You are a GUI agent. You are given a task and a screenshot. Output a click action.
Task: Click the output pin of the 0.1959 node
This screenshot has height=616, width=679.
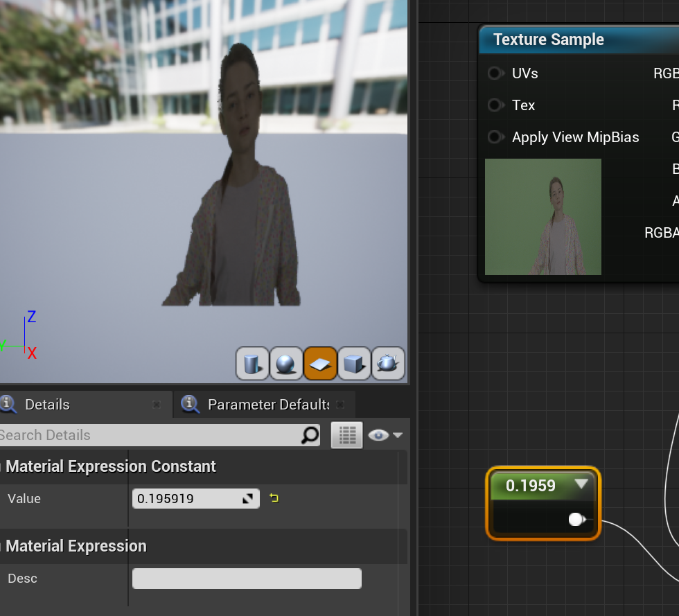576,520
